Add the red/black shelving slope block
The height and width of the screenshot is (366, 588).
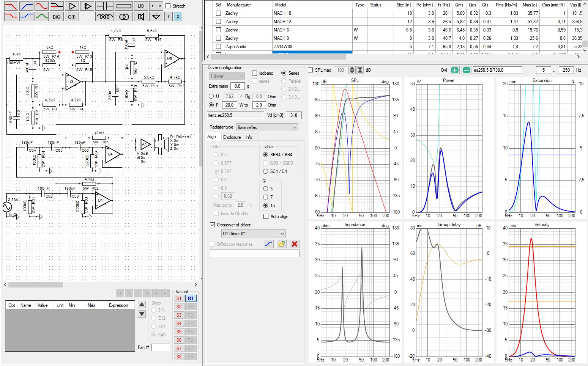click(x=57, y=6)
